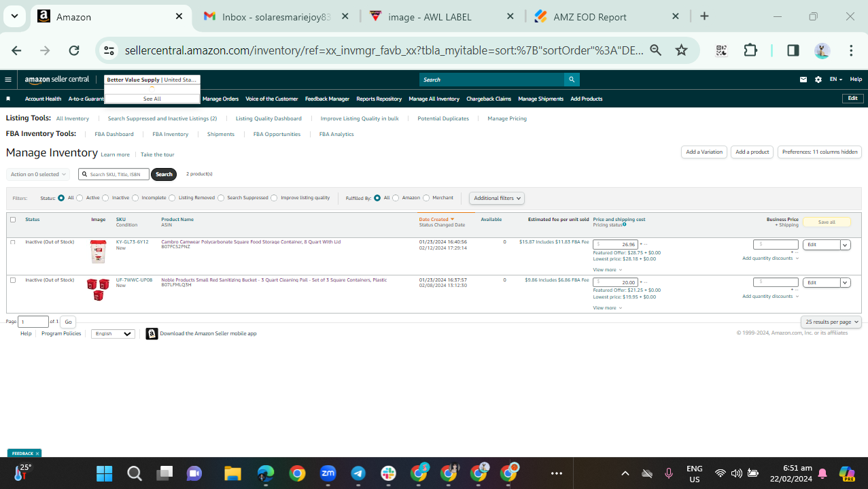Select the 'Inactive' status radio button
Viewport: 868px width, 489px height.
pyautogui.click(x=106, y=198)
